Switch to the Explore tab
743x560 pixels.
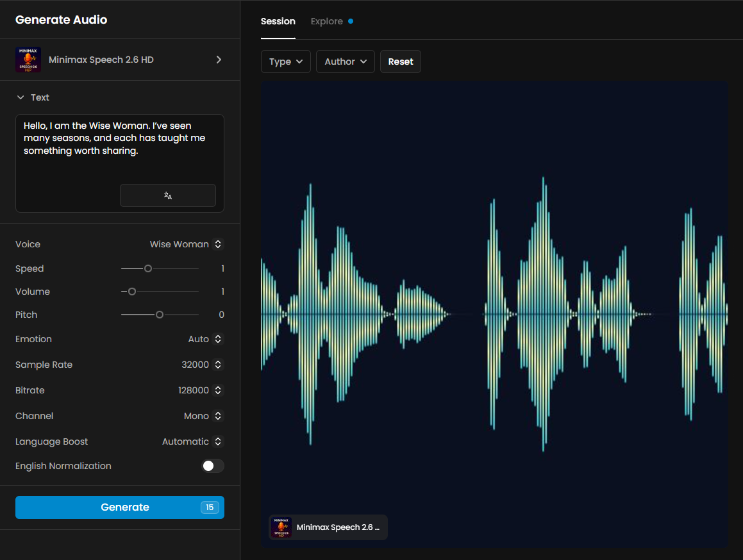click(x=327, y=21)
